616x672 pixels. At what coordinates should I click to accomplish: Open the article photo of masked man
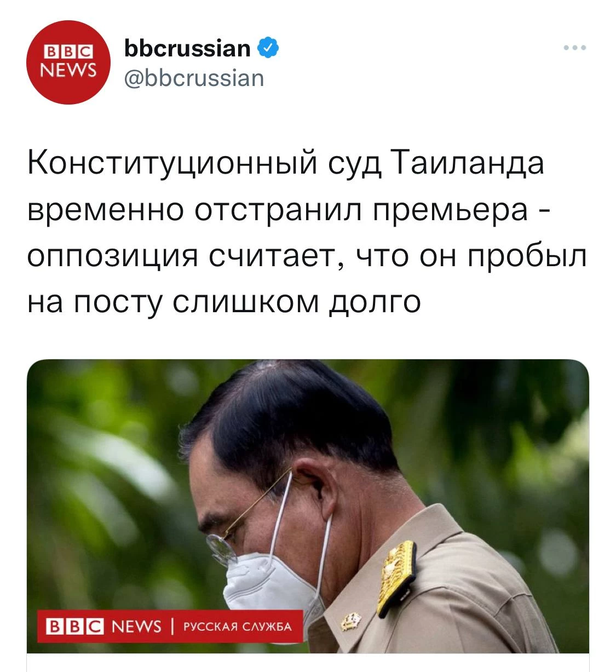point(308,506)
